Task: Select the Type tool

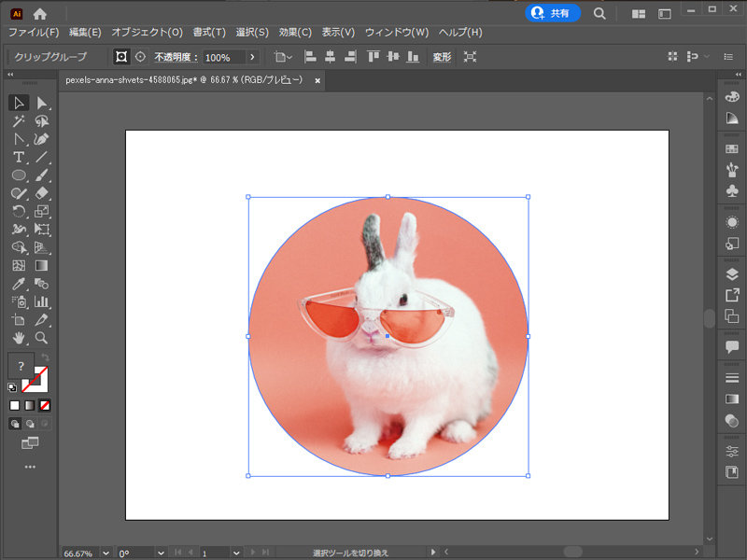Action: tap(19, 157)
